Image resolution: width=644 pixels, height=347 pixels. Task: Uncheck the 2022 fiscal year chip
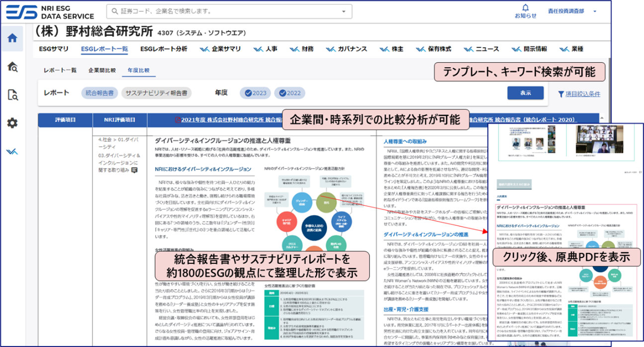coord(289,93)
